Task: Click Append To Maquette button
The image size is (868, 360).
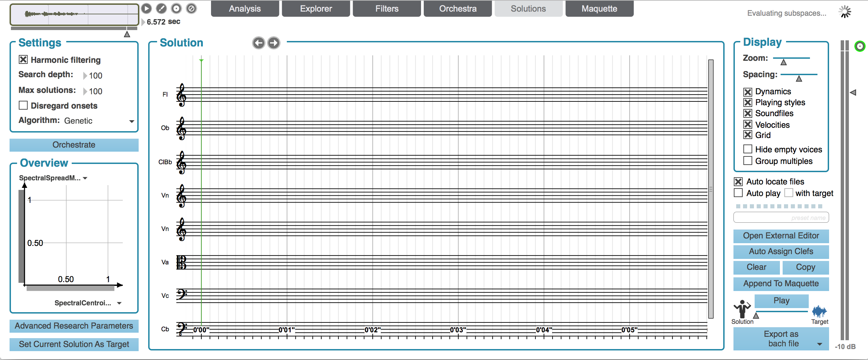Action: point(781,283)
